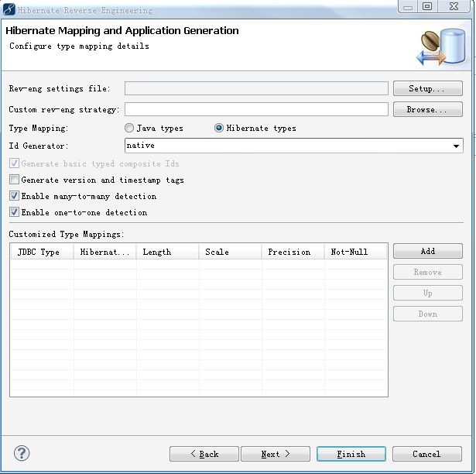This screenshot has width=476, height=474.
Task: Click the JDBC Type column header
Action: (x=42, y=252)
